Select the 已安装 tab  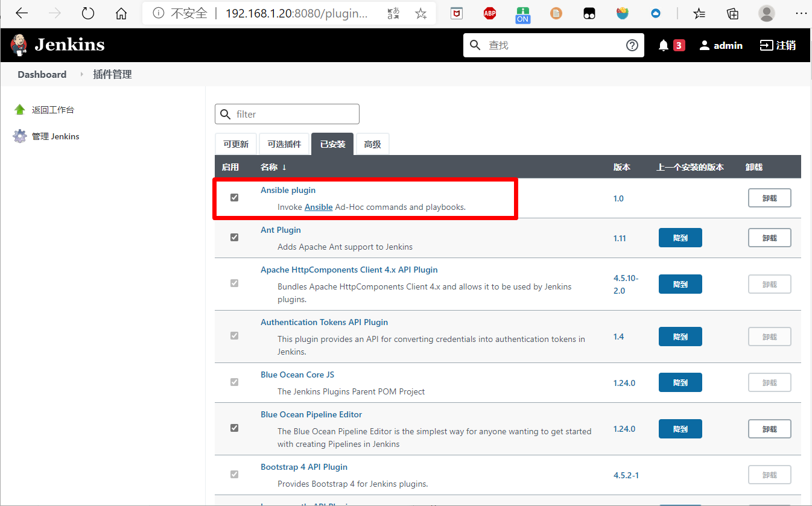click(332, 144)
